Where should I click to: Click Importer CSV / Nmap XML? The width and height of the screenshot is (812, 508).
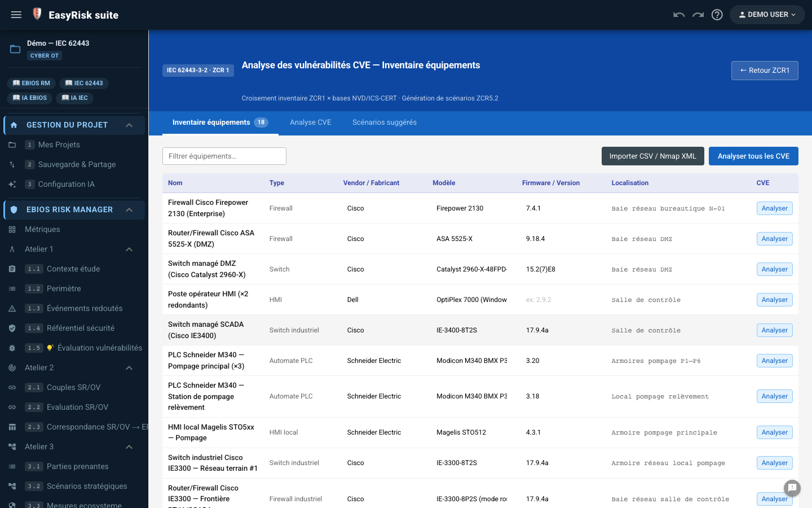coord(653,156)
